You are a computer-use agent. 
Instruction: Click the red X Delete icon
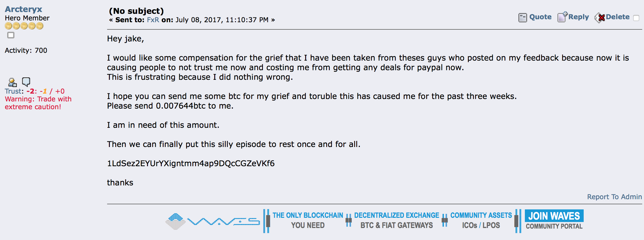click(600, 18)
